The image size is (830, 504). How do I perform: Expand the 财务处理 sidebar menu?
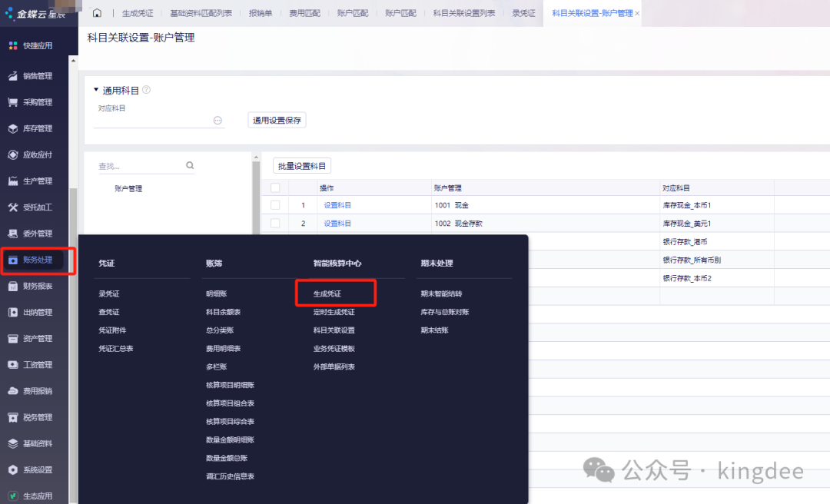[x=37, y=260]
